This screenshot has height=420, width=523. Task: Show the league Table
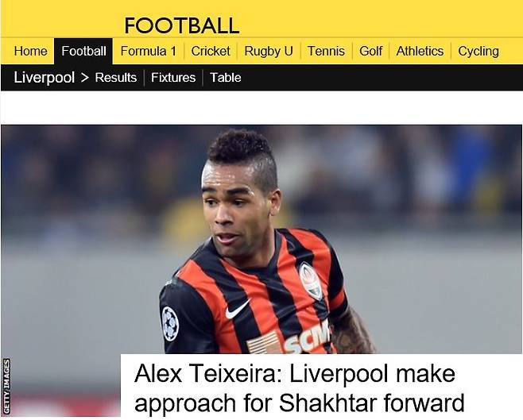click(226, 78)
